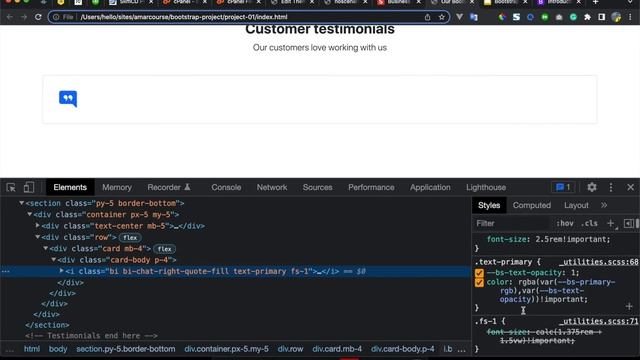Open the Performance tab
This screenshot has height=360, width=640.
click(371, 187)
